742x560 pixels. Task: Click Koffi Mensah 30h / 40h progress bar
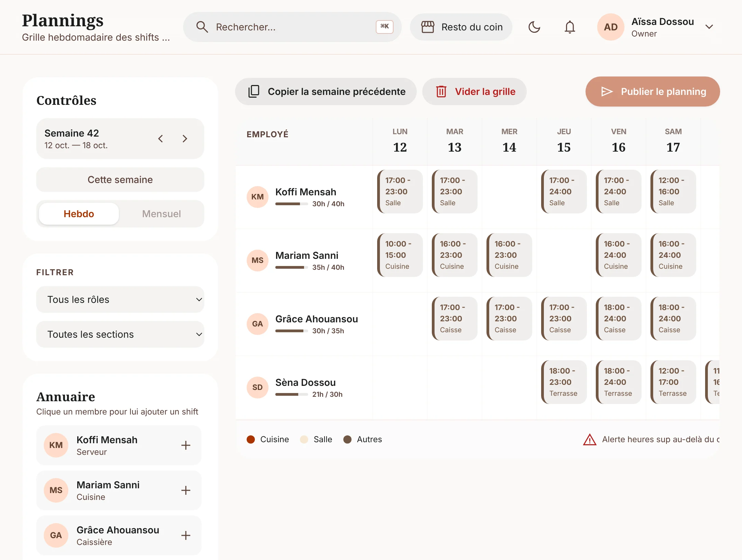click(x=292, y=204)
